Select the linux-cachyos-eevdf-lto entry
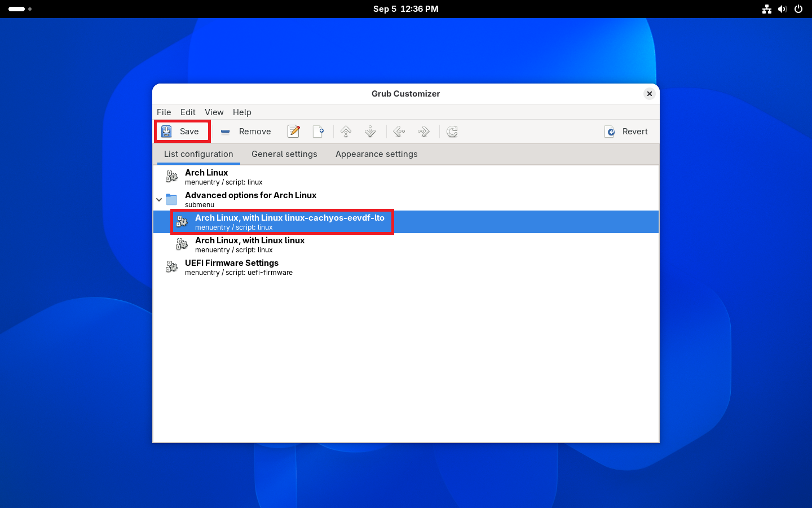 pos(406,222)
